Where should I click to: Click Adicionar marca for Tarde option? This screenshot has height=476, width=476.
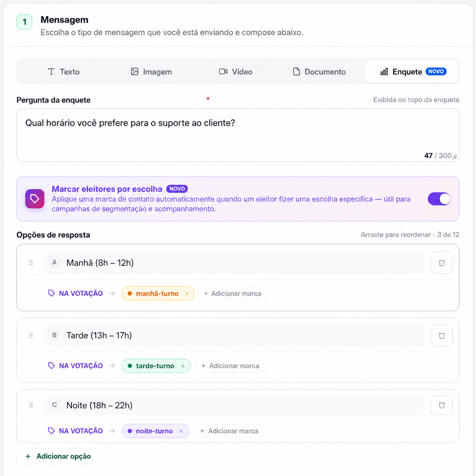tap(231, 366)
